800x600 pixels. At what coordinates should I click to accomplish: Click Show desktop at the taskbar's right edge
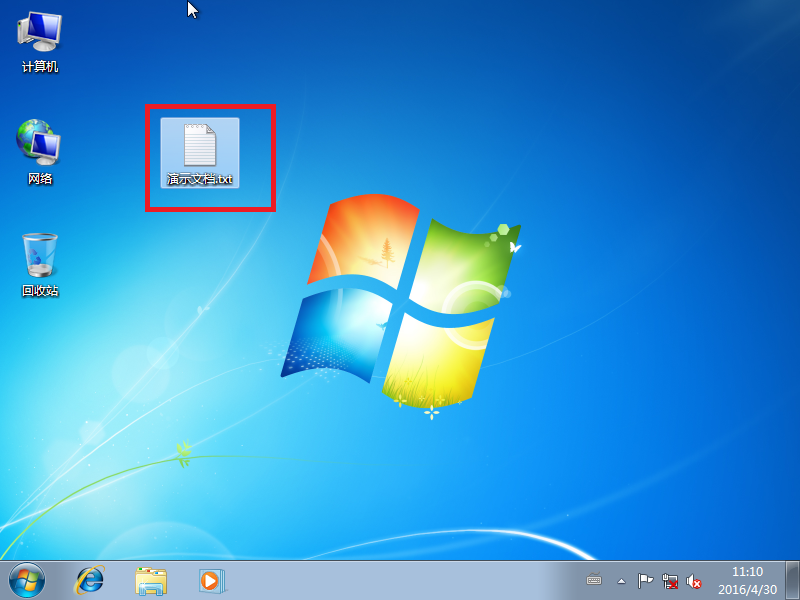(793, 580)
